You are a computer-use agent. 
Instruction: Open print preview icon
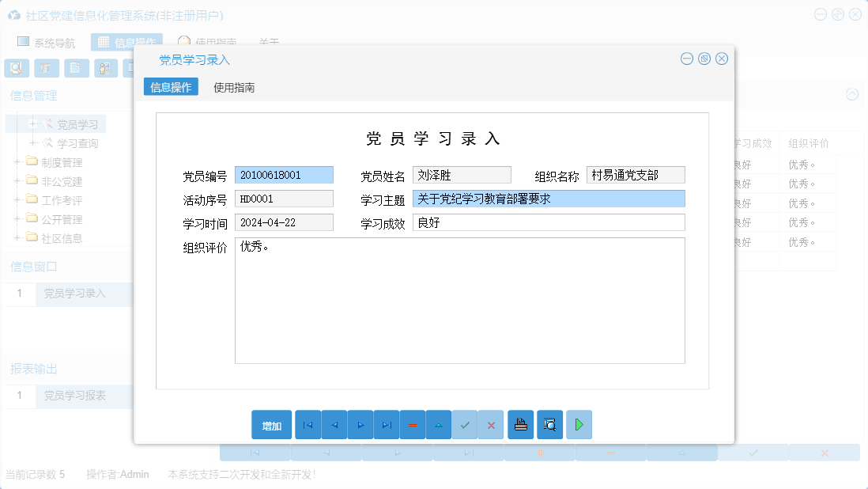pyautogui.click(x=549, y=425)
